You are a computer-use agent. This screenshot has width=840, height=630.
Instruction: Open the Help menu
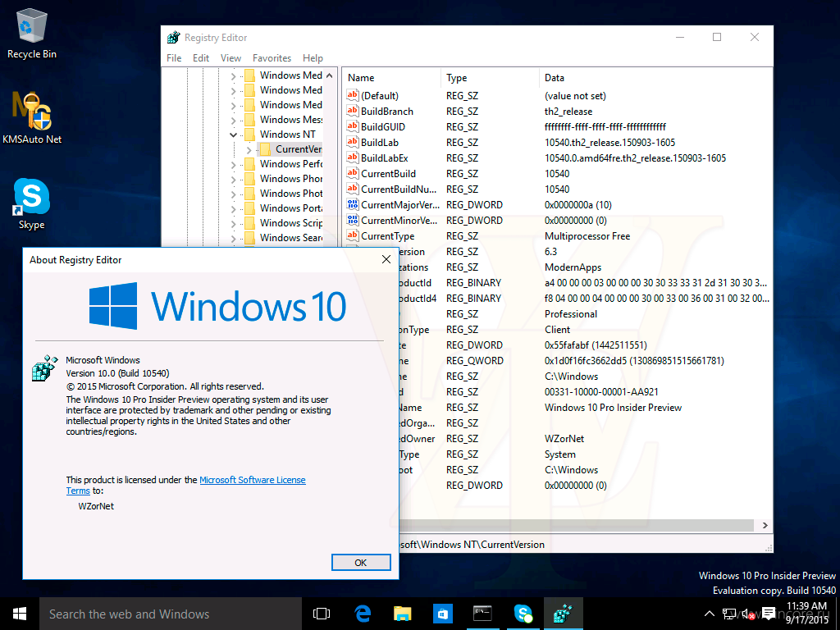tap(313, 58)
